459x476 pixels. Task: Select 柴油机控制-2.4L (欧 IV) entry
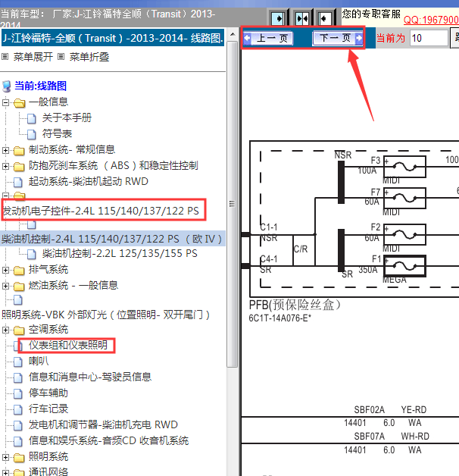click(x=112, y=239)
